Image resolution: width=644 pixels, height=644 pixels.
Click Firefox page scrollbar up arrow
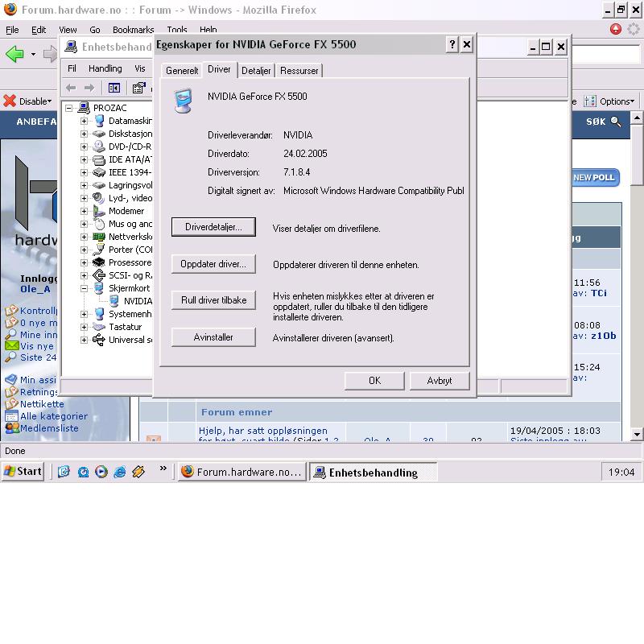tap(637, 118)
